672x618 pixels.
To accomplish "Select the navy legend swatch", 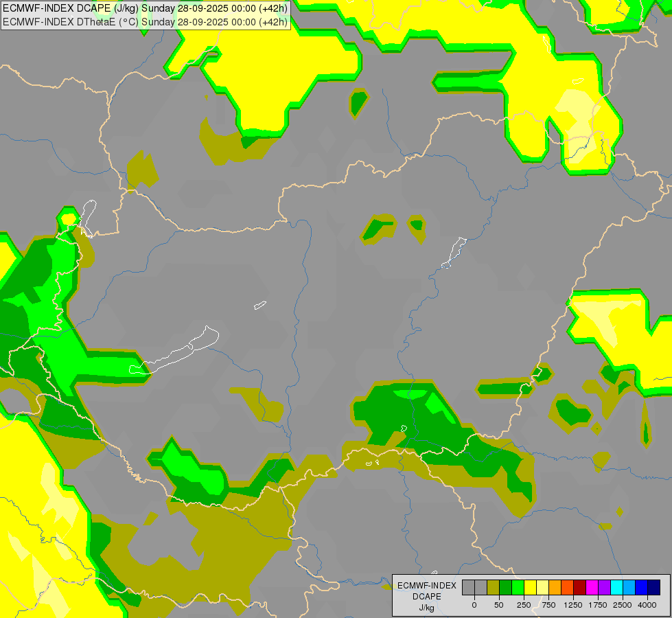I will [x=654, y=588].
